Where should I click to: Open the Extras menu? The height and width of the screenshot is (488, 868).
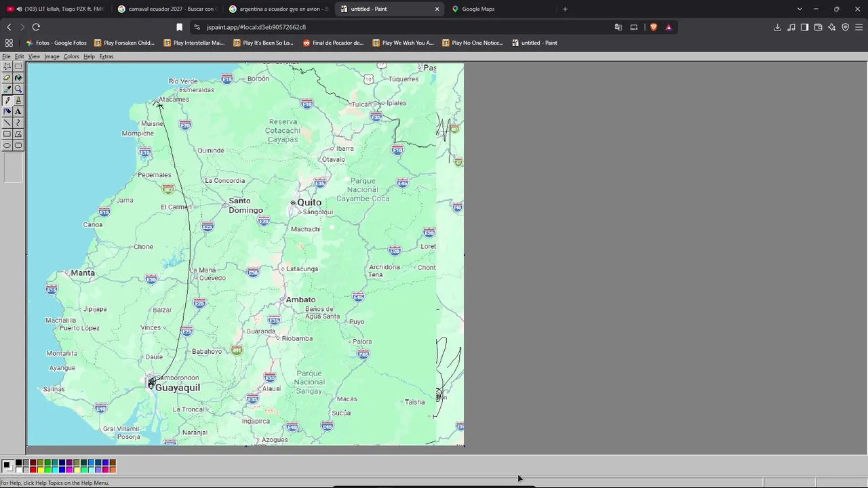point(106,56)
